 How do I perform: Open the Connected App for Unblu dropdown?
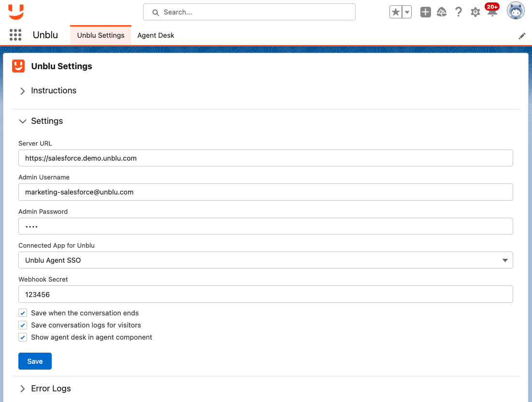pyautogui.click(x=505, y=260)
